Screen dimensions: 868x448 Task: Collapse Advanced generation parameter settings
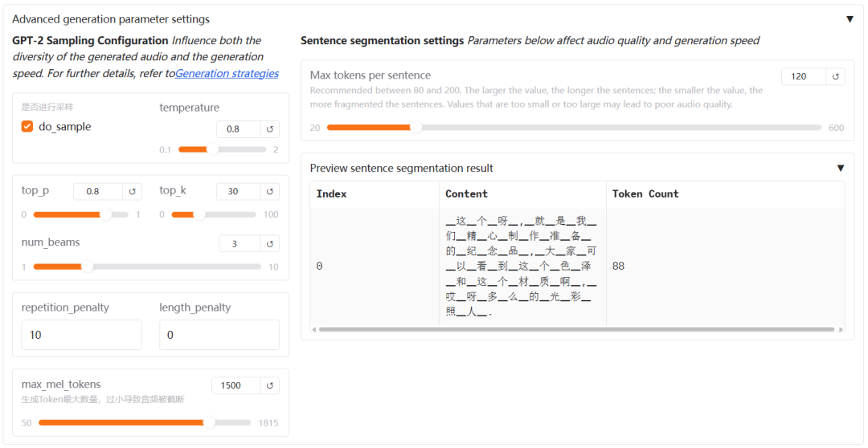click(x=850, y=19)
